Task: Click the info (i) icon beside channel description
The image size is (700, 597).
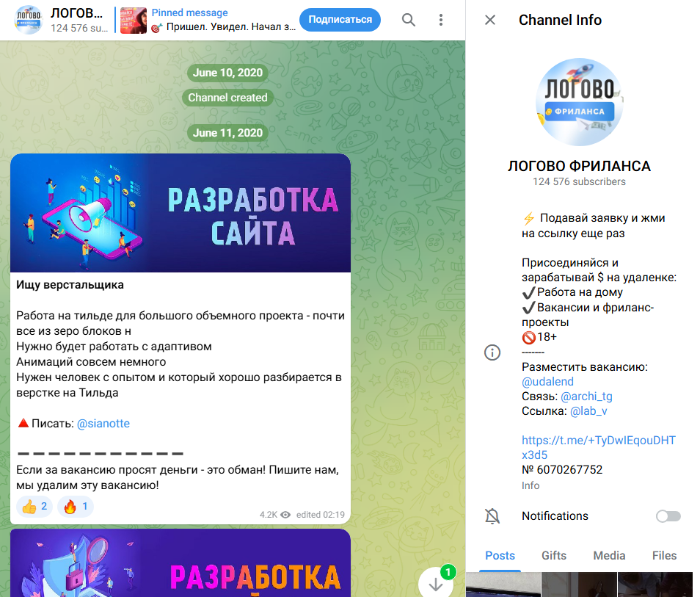Action: coord(492,352)
